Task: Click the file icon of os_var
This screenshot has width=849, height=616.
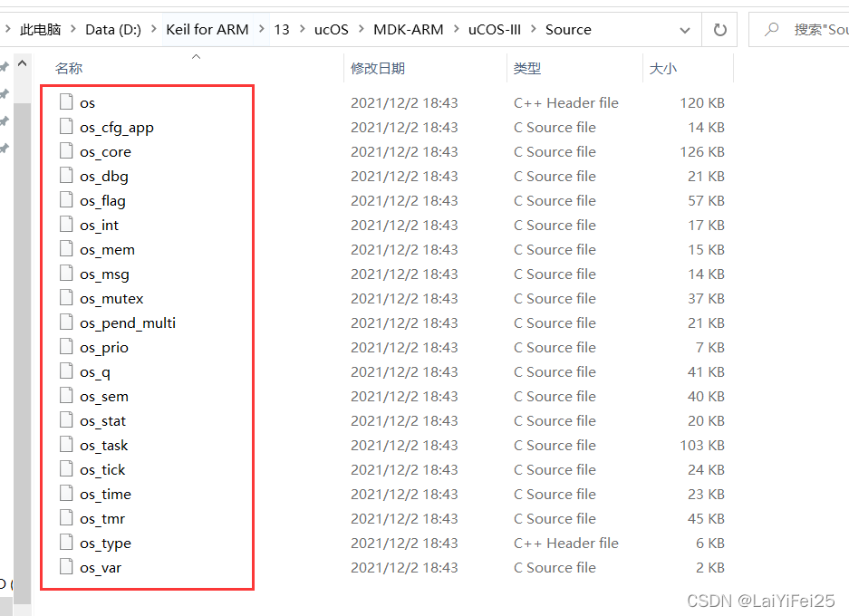Action: coord(66,566)
